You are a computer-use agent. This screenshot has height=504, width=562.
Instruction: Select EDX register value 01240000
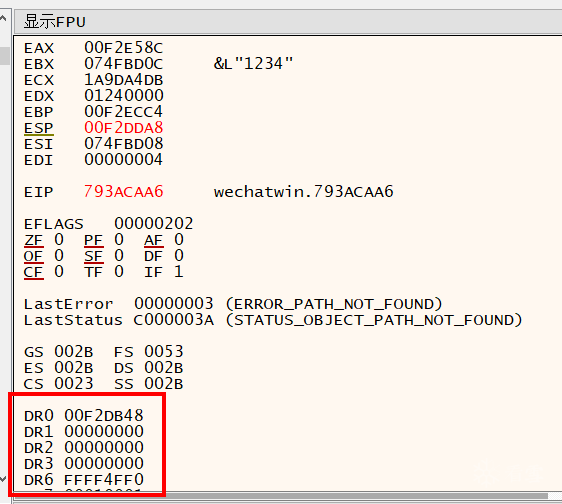tap(124, 96)
